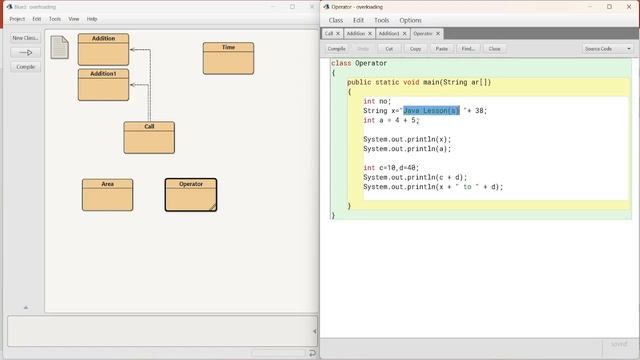Click the BlueJ status bar cycle icon
This screenshot has width=640, height=360.
pyautogui.click(x=312, y=353)
